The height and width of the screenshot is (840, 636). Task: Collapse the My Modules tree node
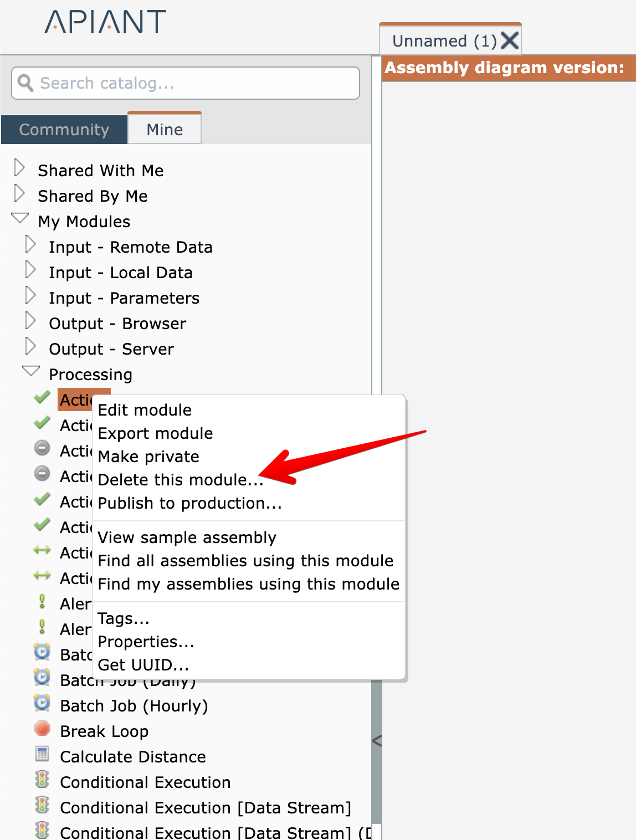20,219
